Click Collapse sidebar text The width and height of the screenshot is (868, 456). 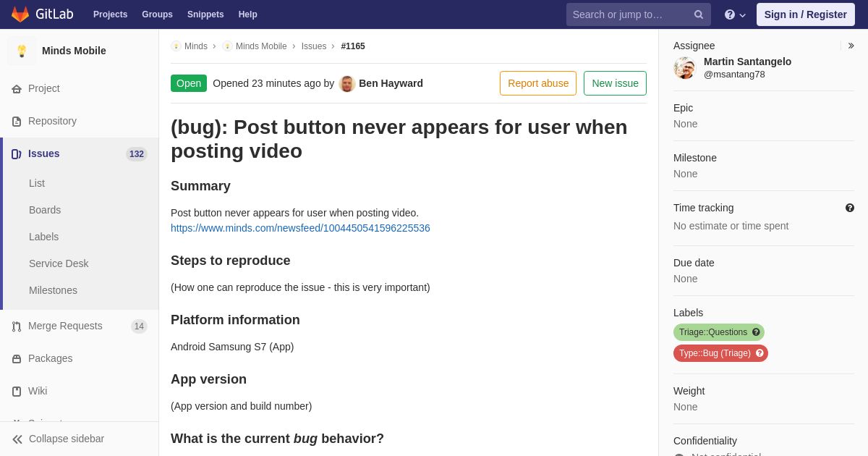[67, 439]
